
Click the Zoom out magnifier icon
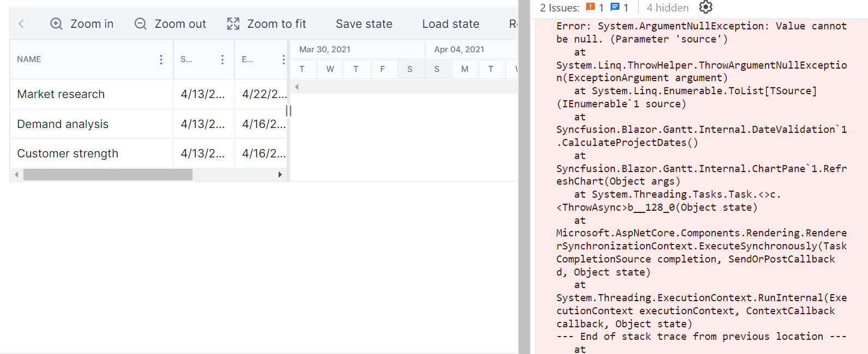(x=141, y=24)
